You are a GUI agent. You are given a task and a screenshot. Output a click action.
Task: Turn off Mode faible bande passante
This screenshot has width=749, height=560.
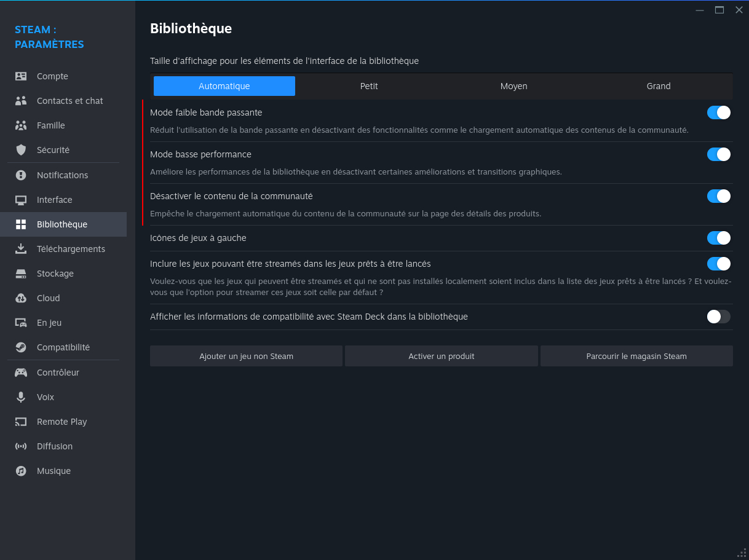[718, 112]
